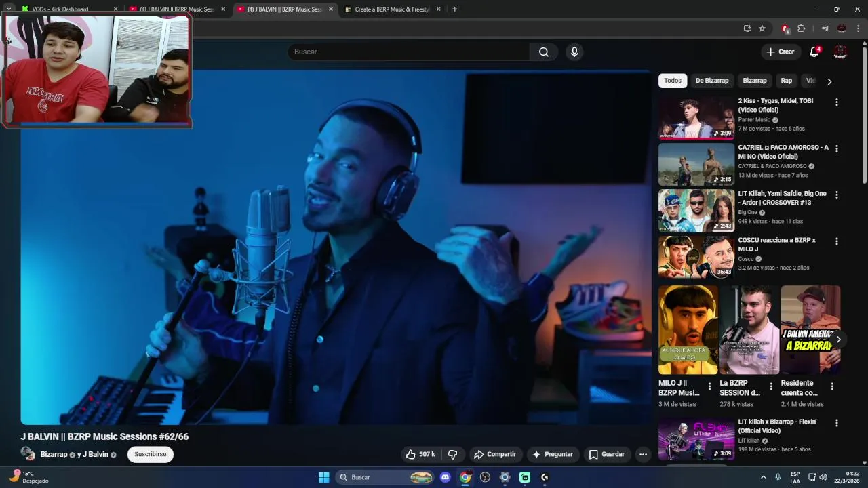Click the YouTube search magnifier button
The width and height of the screenshot is (868, 488).
pyautogui.click(x=544, y=52)
